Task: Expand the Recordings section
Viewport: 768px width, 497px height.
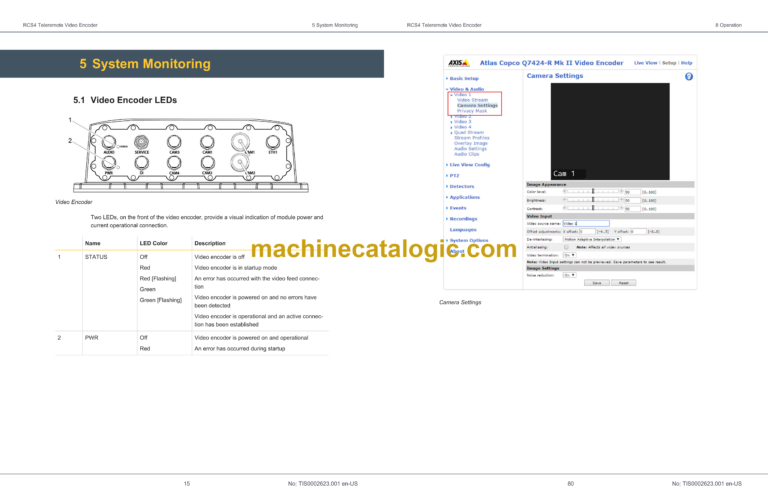Action: pos(463,219)
